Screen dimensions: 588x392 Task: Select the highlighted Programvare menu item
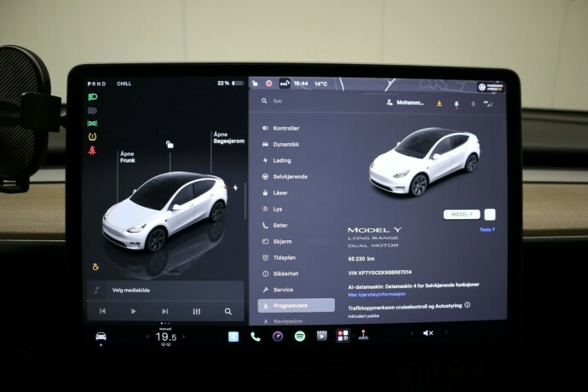297,305
